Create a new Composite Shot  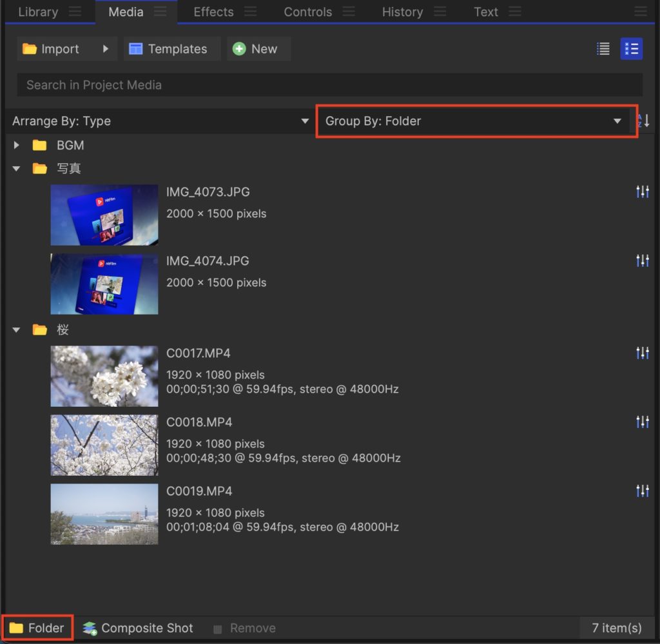138,628
